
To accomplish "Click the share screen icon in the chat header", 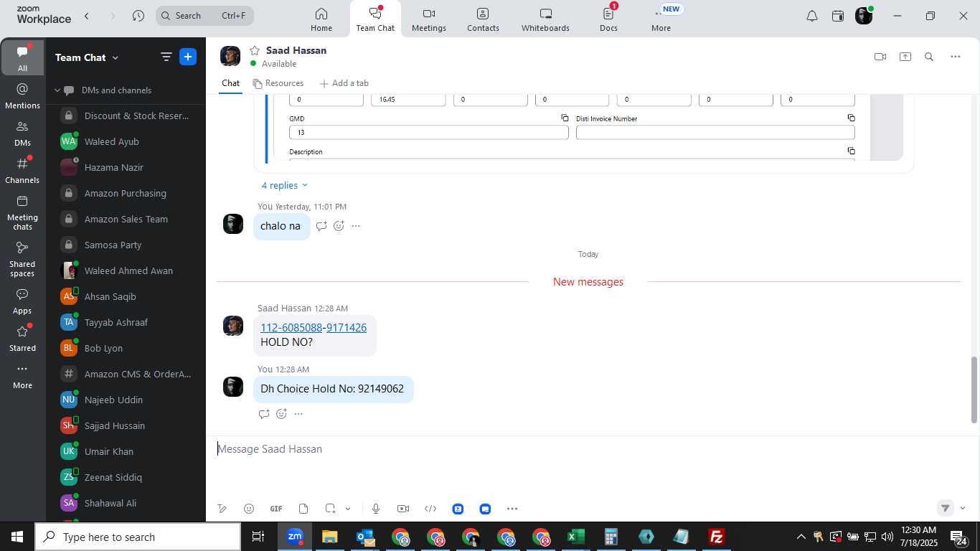I will pos(905,57).
